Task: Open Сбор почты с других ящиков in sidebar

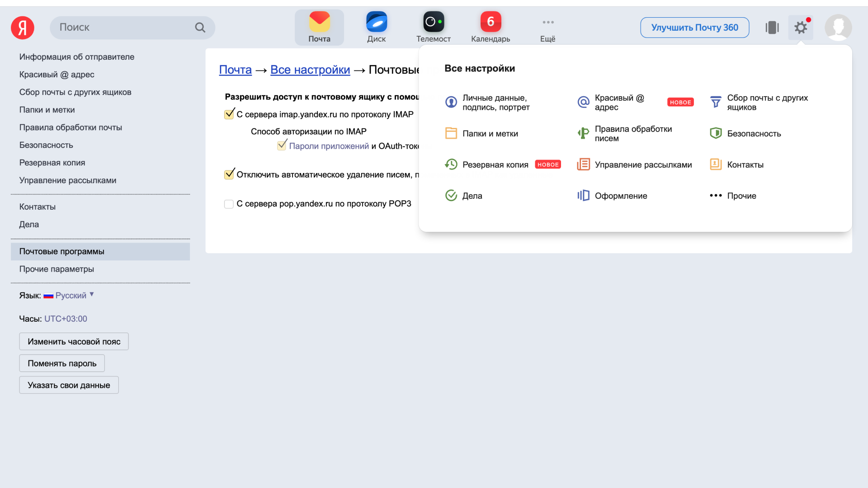Action: pos(75,92)
